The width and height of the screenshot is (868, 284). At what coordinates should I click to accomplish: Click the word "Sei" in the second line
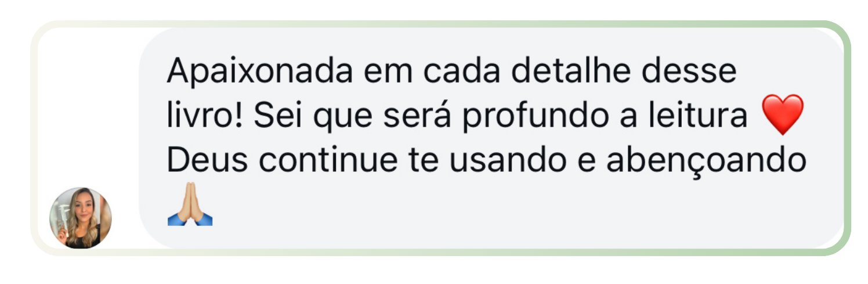pyautogui.click(x=275, y=116)
